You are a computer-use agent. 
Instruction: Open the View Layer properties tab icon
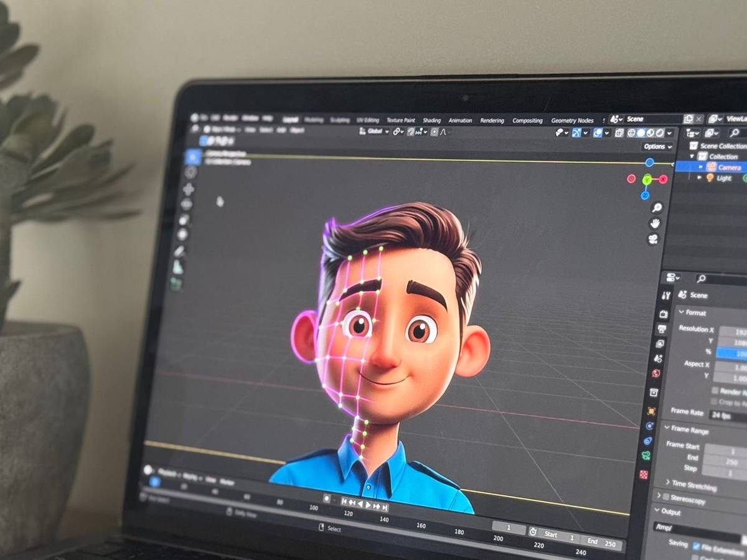tap(660, 343)
